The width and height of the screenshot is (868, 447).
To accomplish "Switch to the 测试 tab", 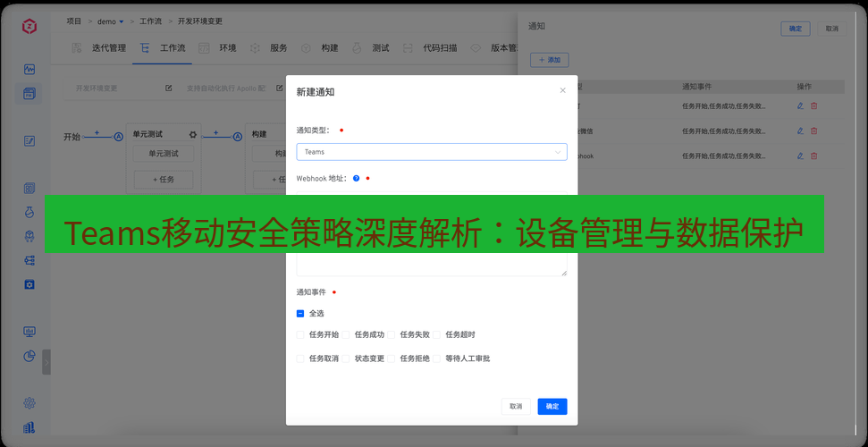I will pyautogui.click(x=370, y=48).
